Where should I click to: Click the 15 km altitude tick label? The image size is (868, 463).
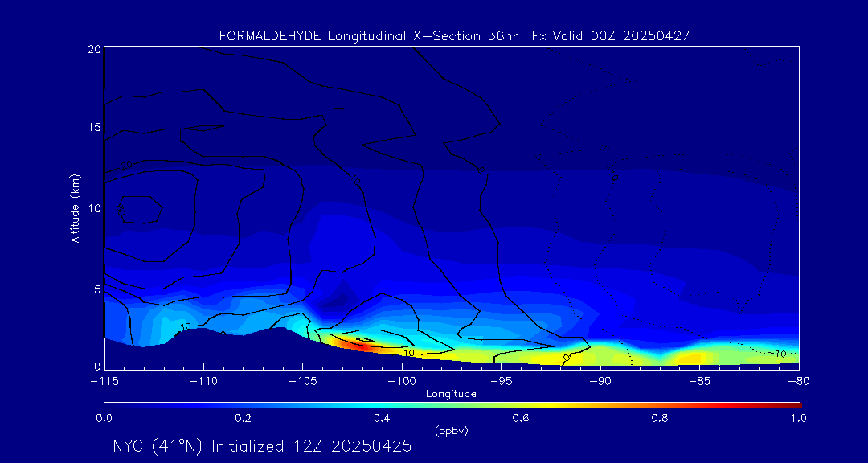click(x=92, y=128)
